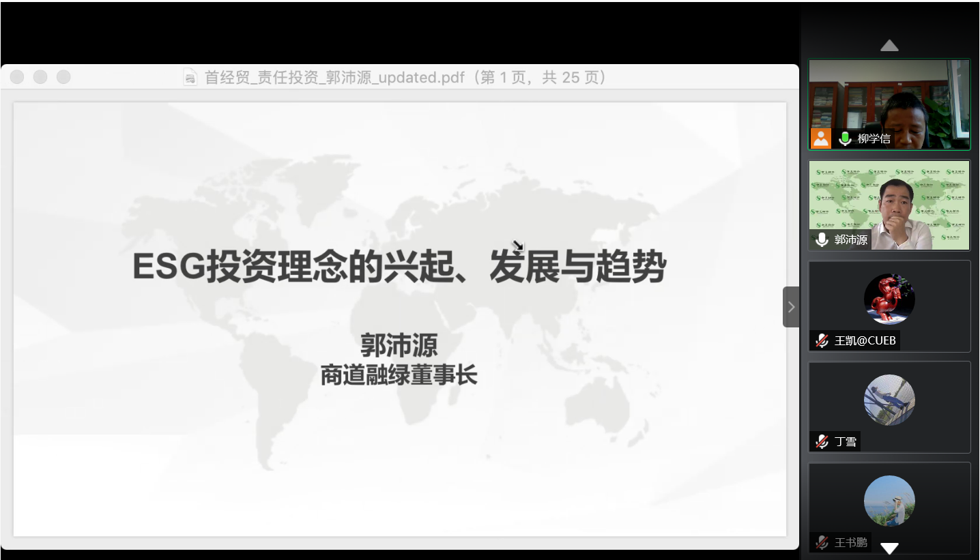Click muted microphone icon of 王凯@CUEB
Viewport: 980px width, 560px height.
(822, 340)
